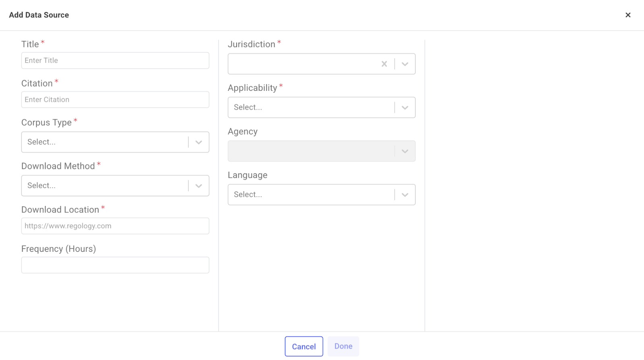Click the Download Method chevron arrow icon
Image resolution: width=644 pixels, height=360 pixels.
(198, 186)
